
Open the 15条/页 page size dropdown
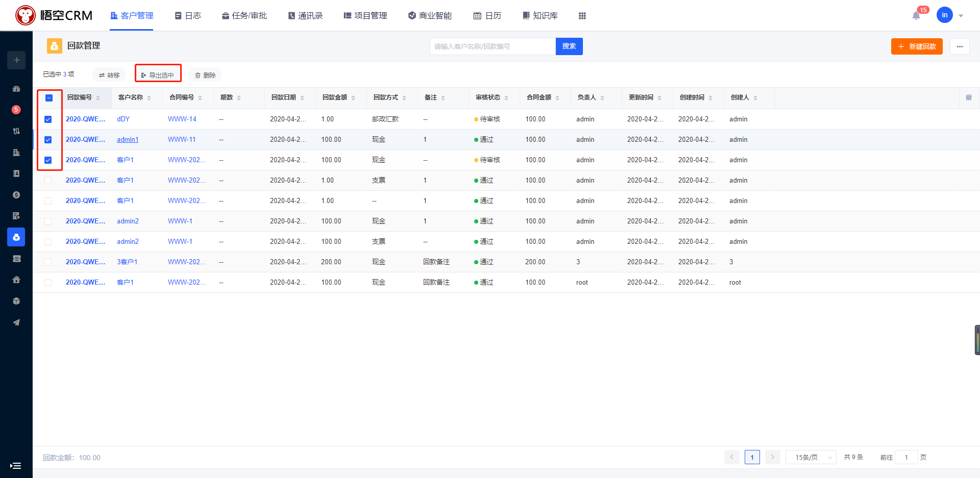click(x=811, y=457)
